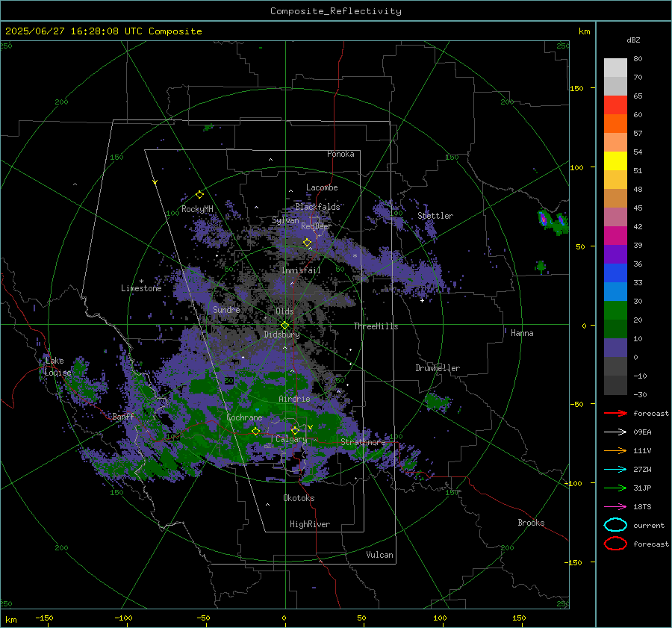Click the Lake Louise label
This screenshot has width=672, height=628.
(57, 367)
